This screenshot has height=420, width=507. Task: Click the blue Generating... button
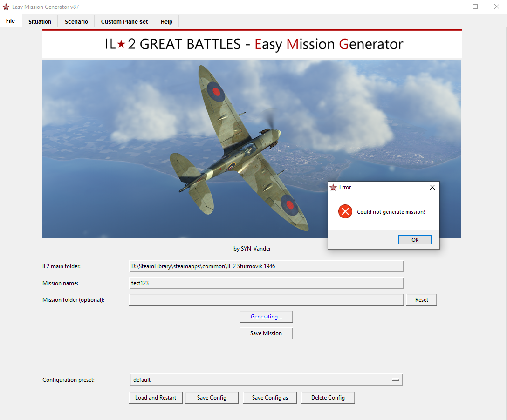pyautogui.click(x=266, y=317)
